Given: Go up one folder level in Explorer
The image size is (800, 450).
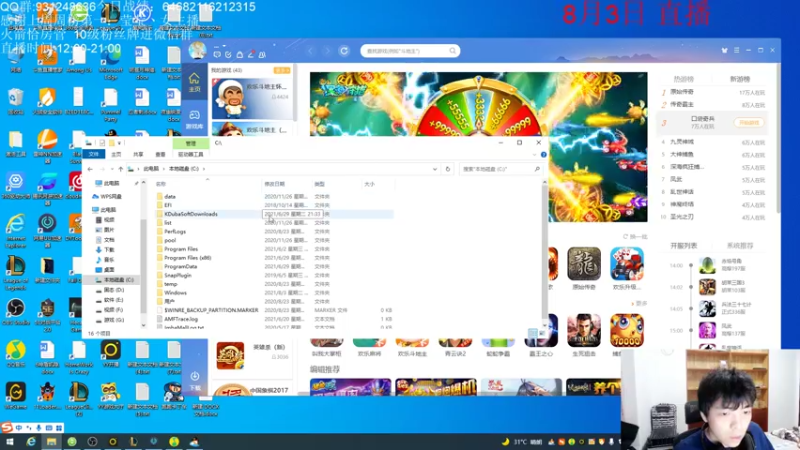Looking at the screenshot, I should (120, 169).
